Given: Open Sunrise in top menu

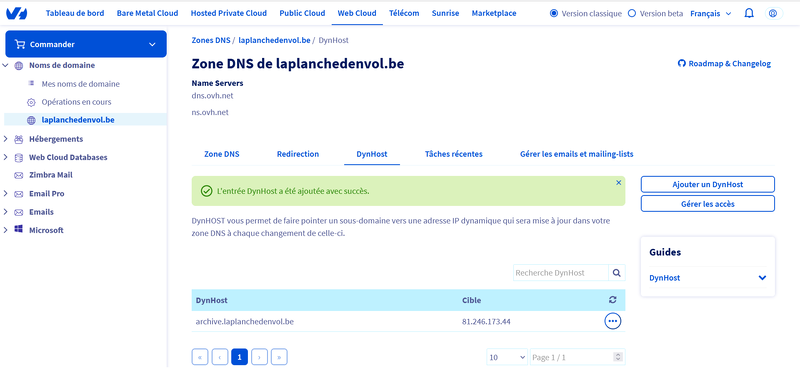Looking at the screenshot, I should [x=445, y=13].
